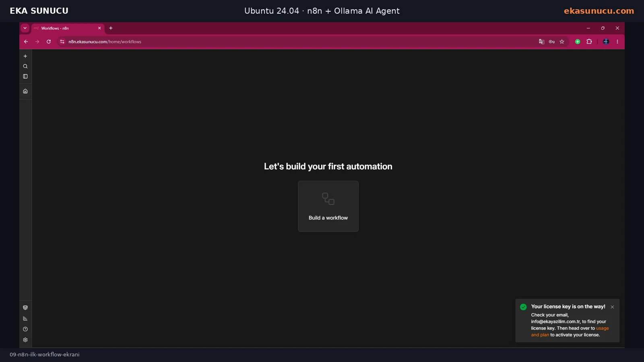Click the Translate this page icon
The height and width of the screenshot is (362, 644).
pyautogui.click(x=542, y=41)
